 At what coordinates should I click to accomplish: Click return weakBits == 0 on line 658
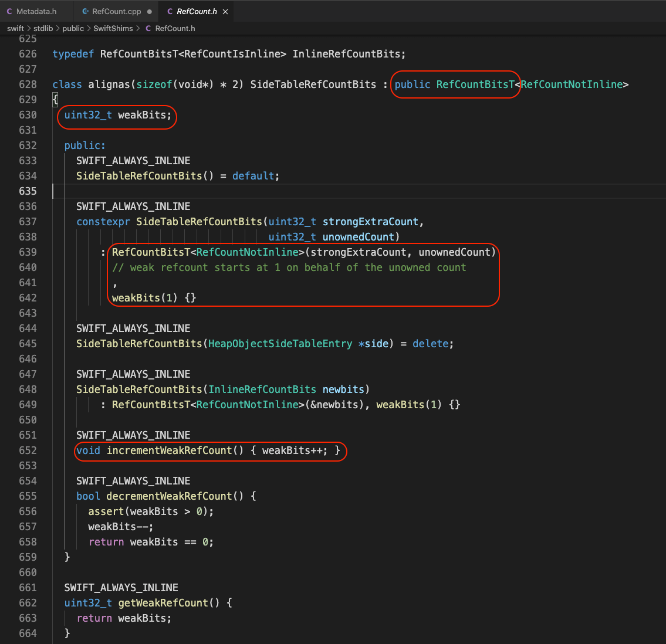point(151,542)
